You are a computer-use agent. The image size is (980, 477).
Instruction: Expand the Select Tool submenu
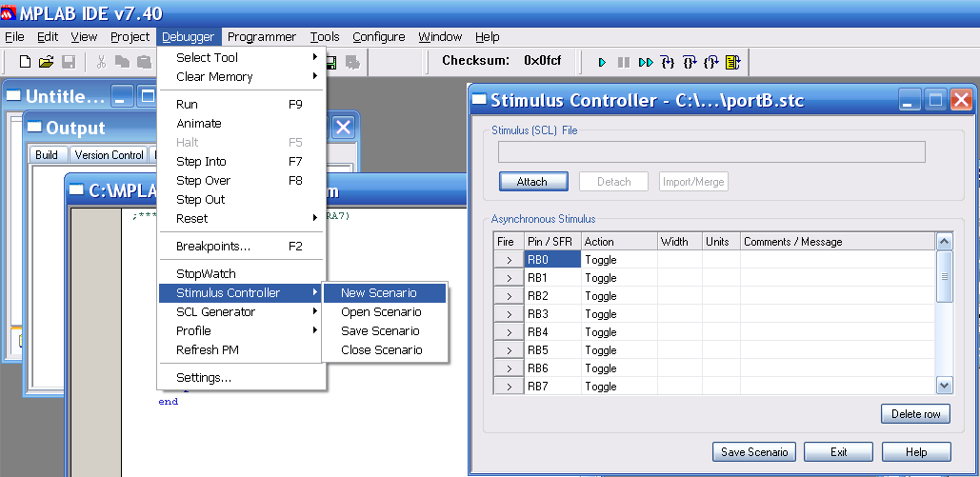coord(241,57)
